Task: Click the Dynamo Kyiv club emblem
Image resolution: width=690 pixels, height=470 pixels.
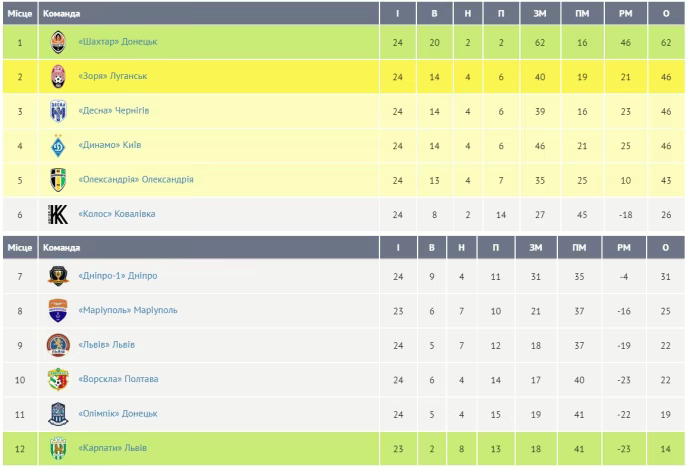Action: [58, 145]
